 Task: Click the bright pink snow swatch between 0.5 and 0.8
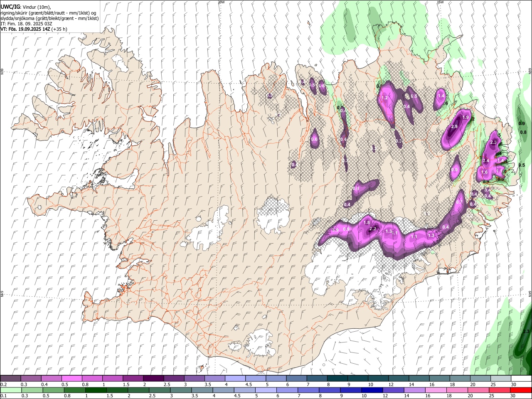click(x=71, y=379)
